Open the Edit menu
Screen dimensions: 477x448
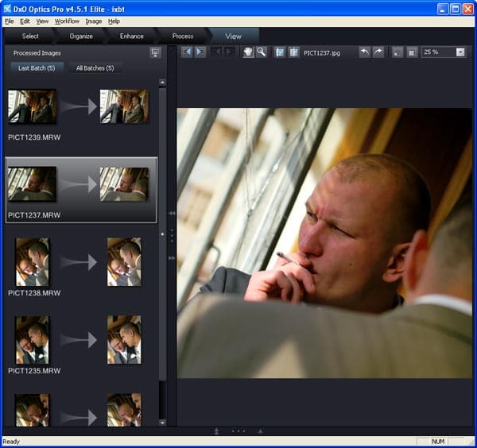pyautogui.click(x=25, y=21)
